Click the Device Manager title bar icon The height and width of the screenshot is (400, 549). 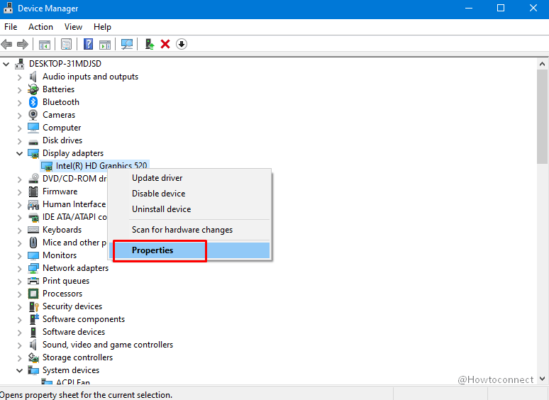8,8
